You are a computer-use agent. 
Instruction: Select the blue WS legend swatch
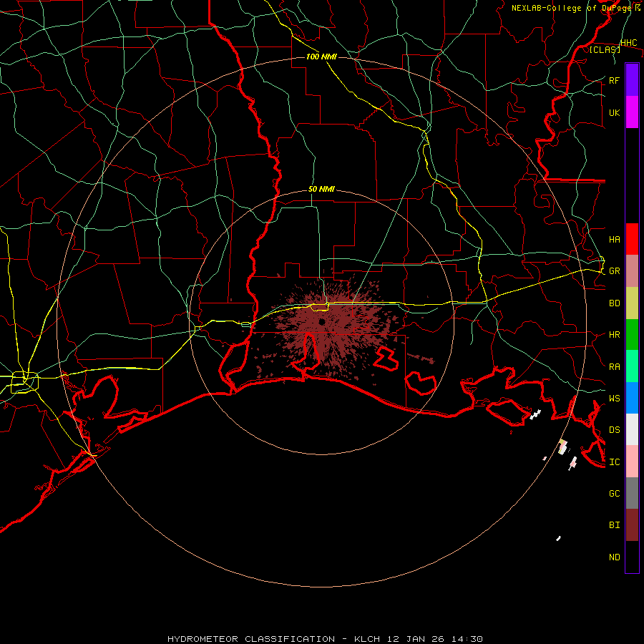632,398
